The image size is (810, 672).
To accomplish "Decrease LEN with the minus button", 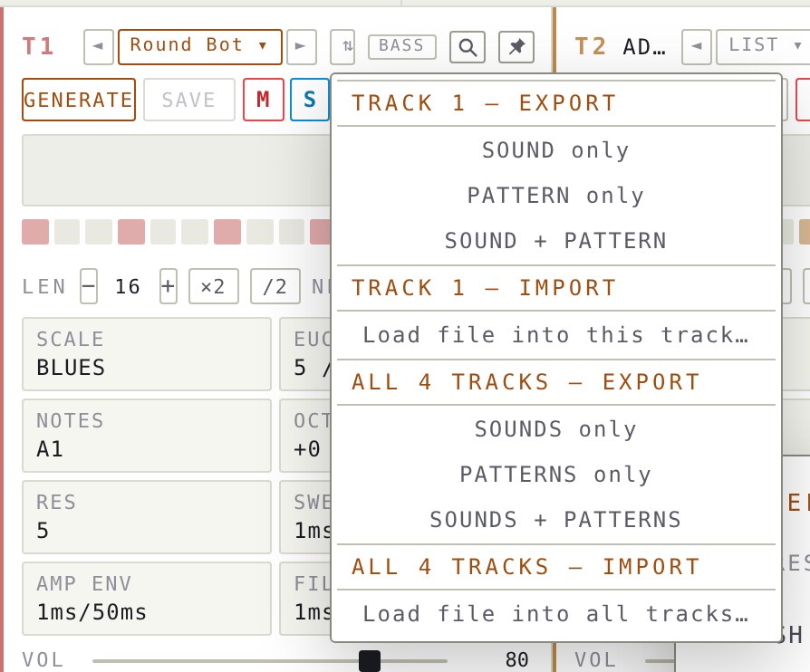I will click(89, 286).
